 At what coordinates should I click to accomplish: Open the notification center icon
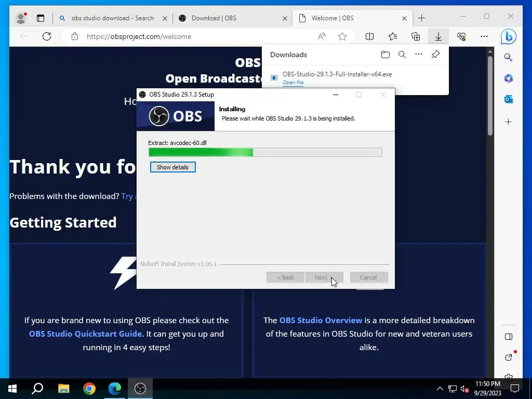click(515, 389)
